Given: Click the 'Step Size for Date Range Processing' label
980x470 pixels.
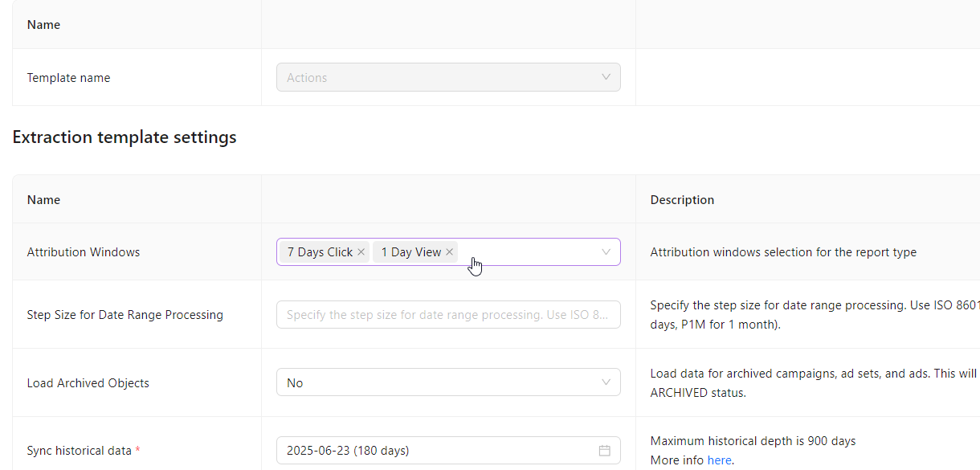Looking at the screenshot, I should (125, 315).
